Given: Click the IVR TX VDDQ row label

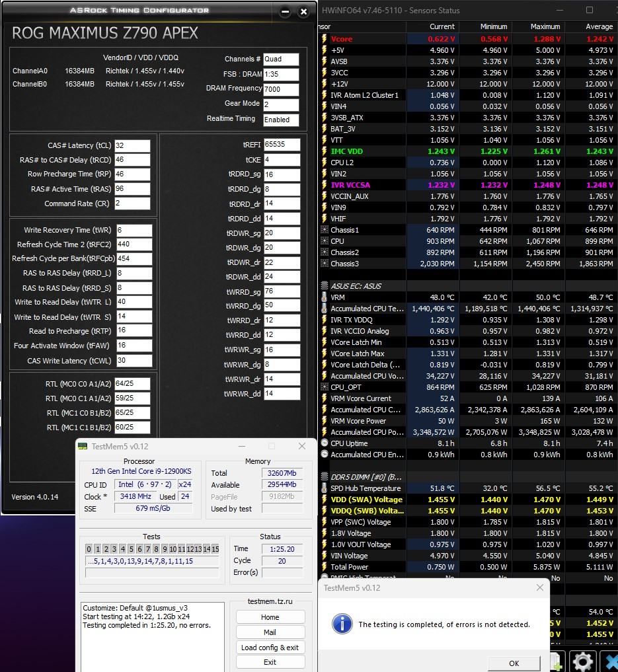Looking at the screenshot, I should 352,320.
